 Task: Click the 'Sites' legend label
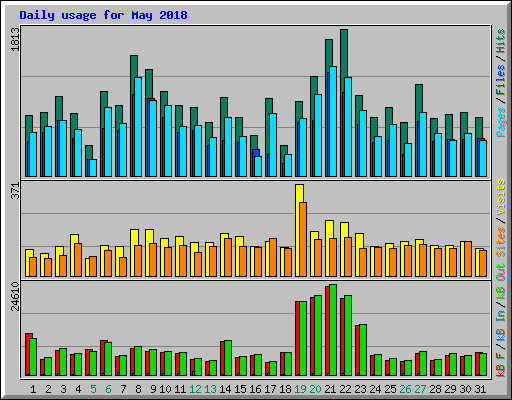point(501,242)
